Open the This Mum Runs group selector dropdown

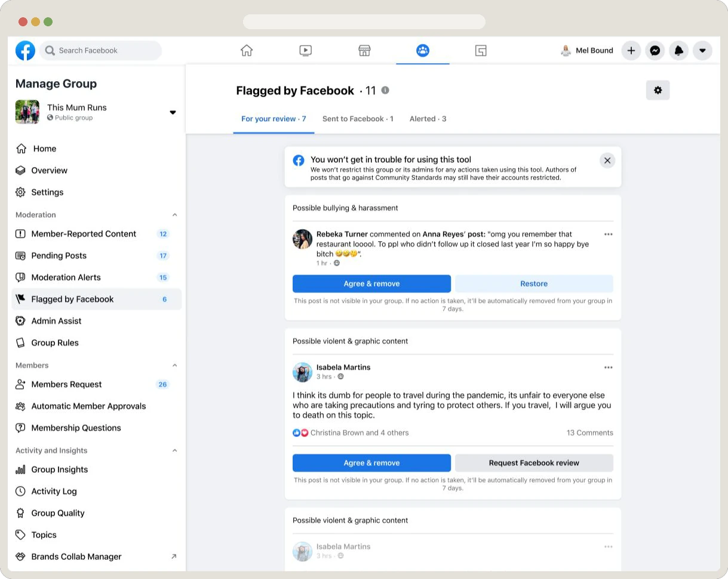[x=173, y=112]
